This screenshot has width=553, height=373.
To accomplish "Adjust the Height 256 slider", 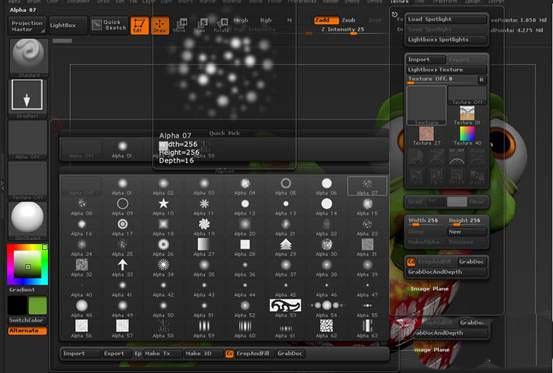I will click(x=467, y=221).
